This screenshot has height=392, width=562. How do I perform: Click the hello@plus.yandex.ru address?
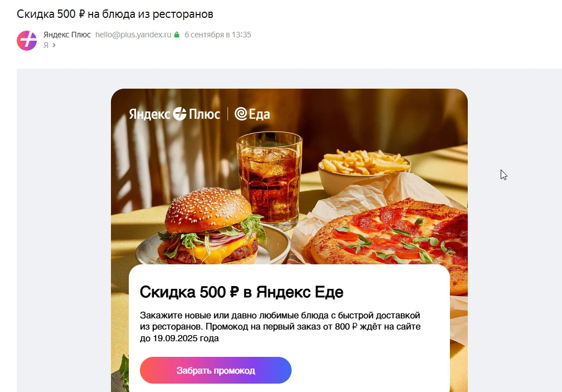tap(133, 35)
